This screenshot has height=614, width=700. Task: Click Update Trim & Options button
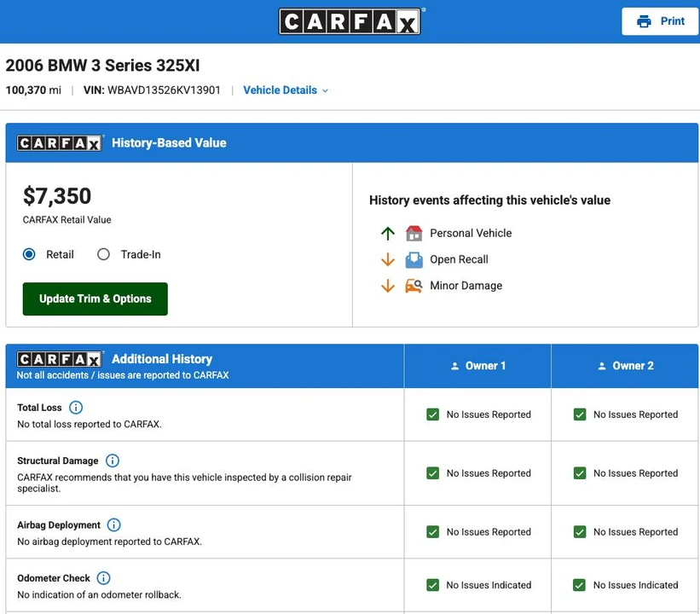(95, 298)
